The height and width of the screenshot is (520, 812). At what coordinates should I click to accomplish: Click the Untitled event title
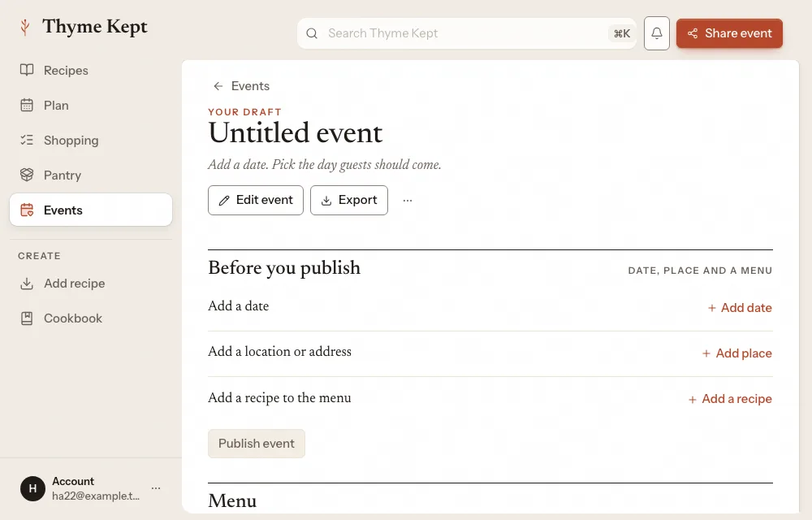coord(296,132)
